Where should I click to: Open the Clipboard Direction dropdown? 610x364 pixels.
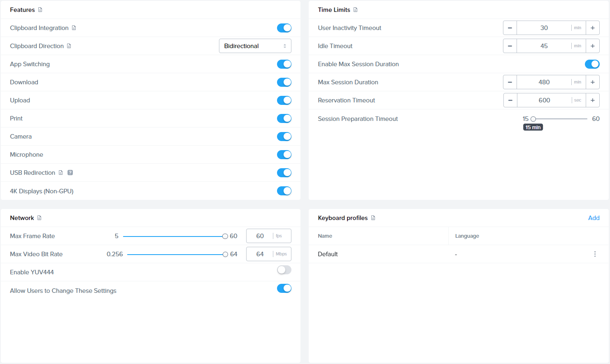255,46
